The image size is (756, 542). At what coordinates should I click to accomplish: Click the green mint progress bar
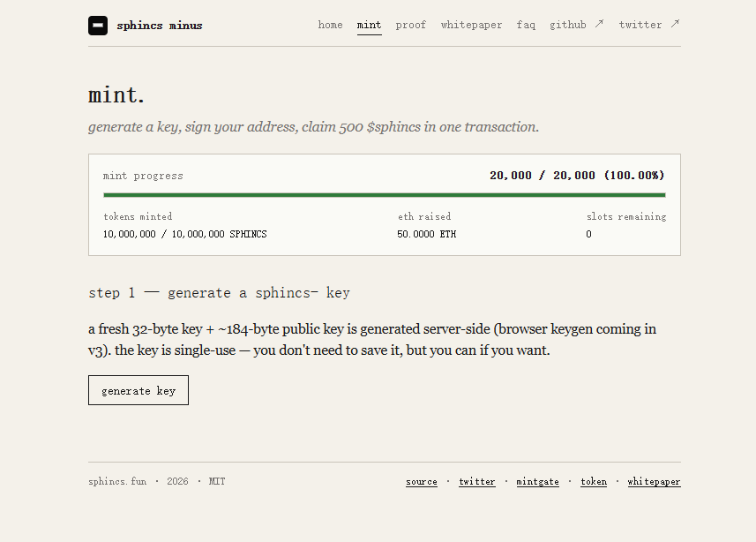(x=385, y=195)
